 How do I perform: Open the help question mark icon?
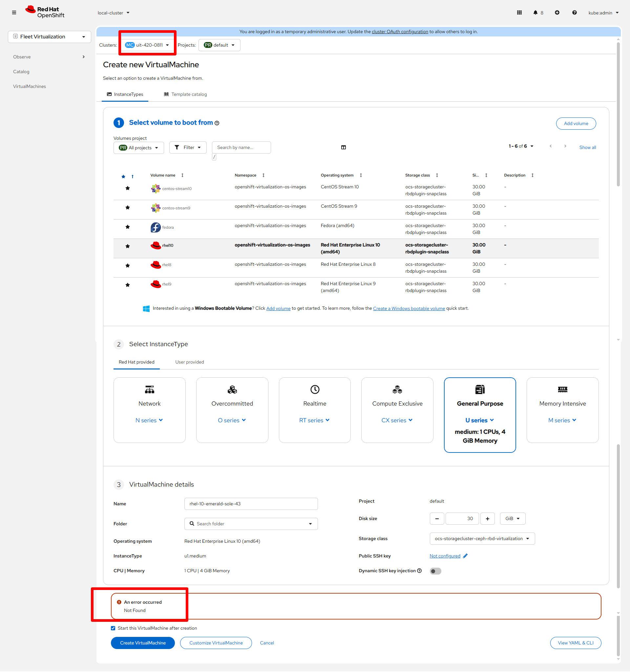click(574, 13)
